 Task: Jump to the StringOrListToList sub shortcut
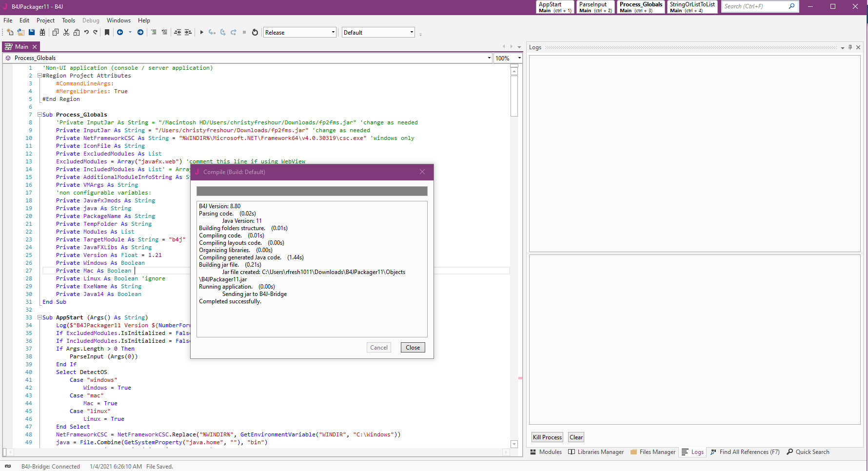coord(692,7)
